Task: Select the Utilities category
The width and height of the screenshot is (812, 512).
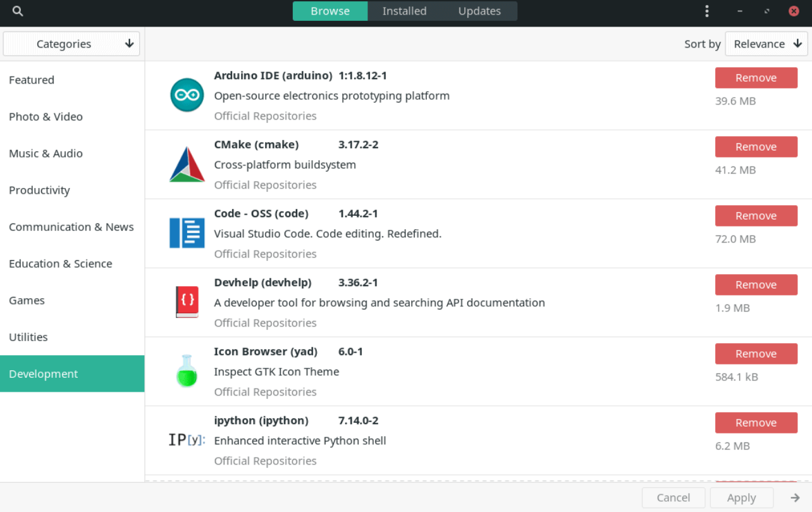Action: [72, 337]
